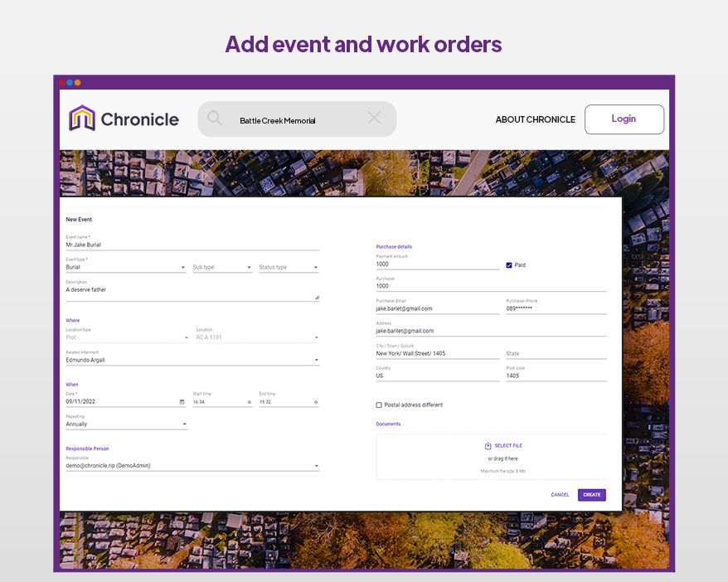Expand the Related interment dropdown for Edmundo Argall
Screen dimensions: 728x582
pos(315,359)
